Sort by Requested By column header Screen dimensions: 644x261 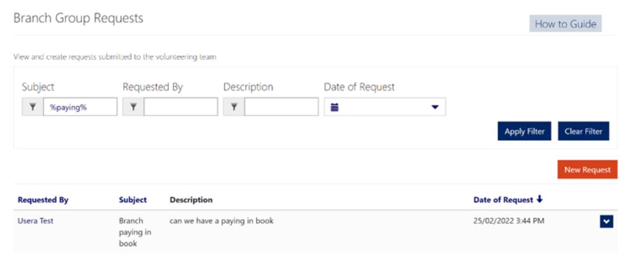[x=43, y=200]
